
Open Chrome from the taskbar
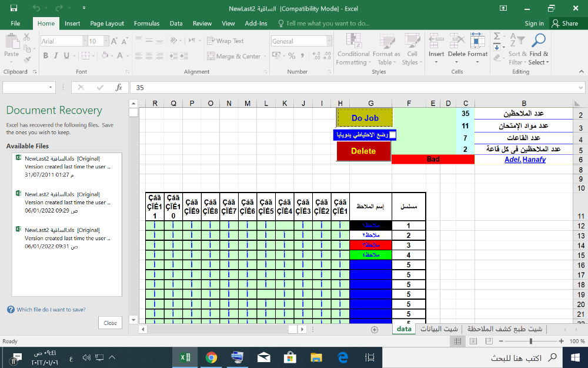point(211,357)
